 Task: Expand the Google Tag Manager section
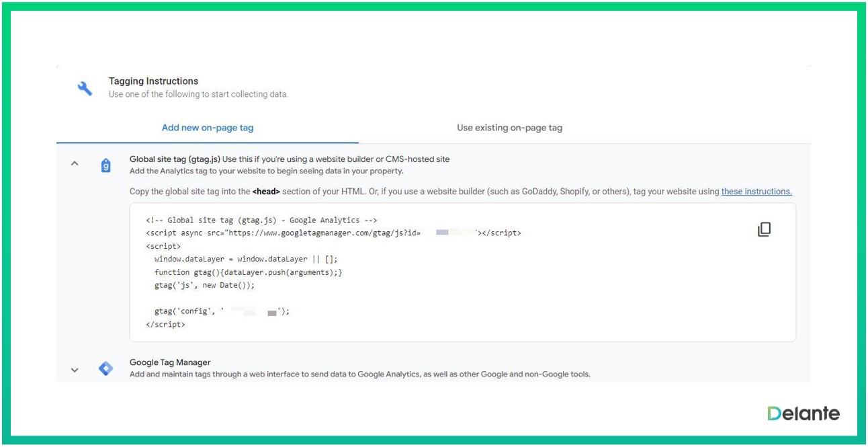point(75,370)
